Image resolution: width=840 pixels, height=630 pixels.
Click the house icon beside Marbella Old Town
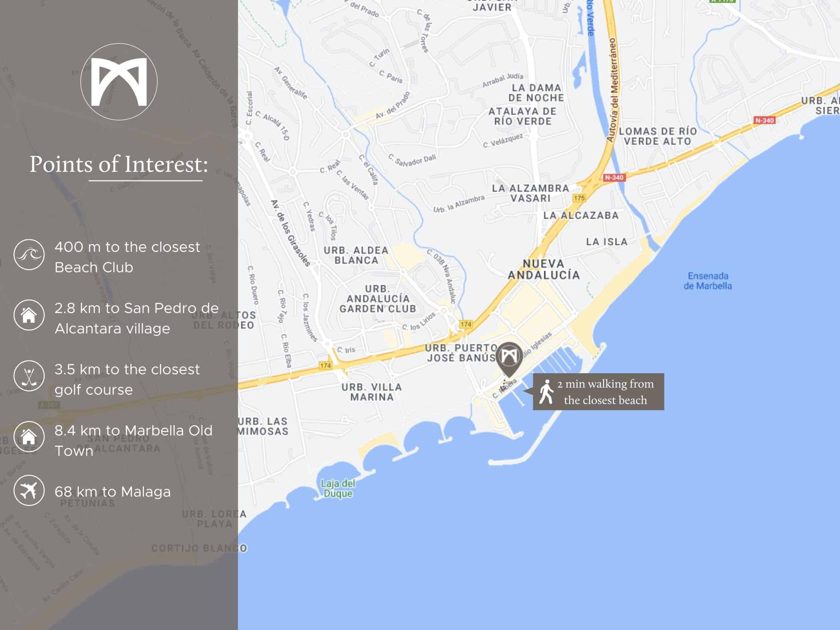pyautogui.click(x=29, y=437)
